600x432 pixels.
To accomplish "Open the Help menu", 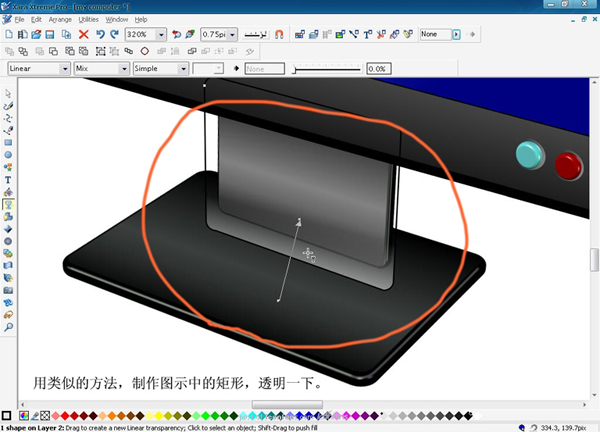I will pos(141,20).
